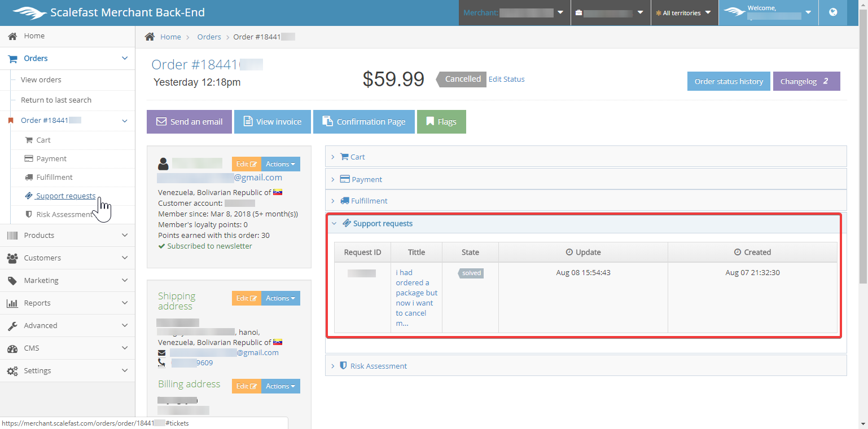
Task: Click the globe icon in top bar
Action: (x=833, y=12)
